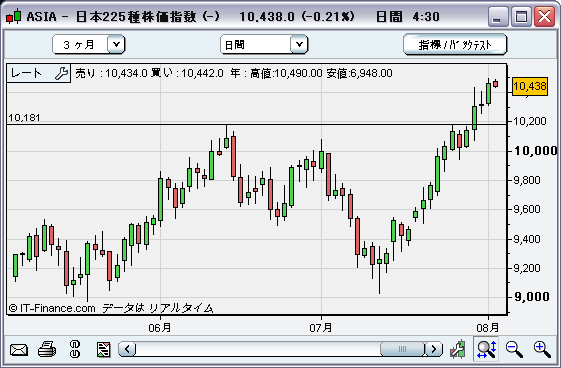Click the yellow 10,438 price label
561x368 pixels.
pos(530,86)
